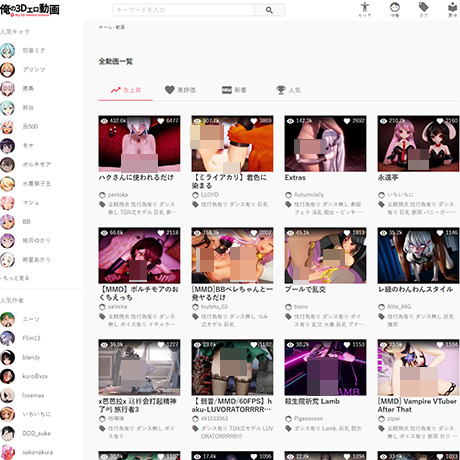460x460 pixels.
Task: Go to ホーム in the breadcrumb
Action: 105,27
